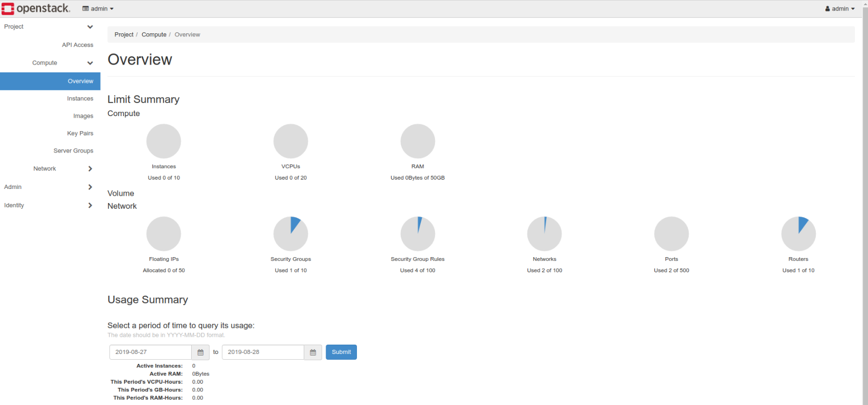Click the Compute breadcrumb link
The height and width of the screenshot is (405, 868).
click(x=154, y=35)
